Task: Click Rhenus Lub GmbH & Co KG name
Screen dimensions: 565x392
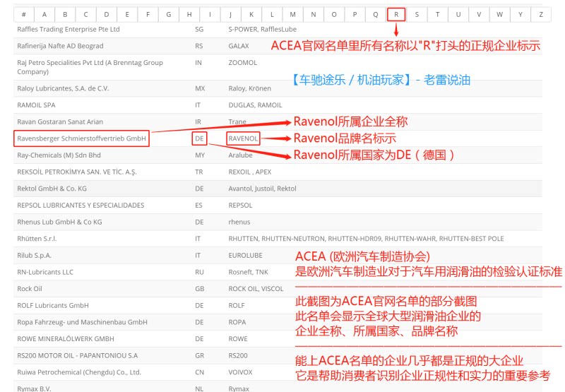Action: pos(59,222)
